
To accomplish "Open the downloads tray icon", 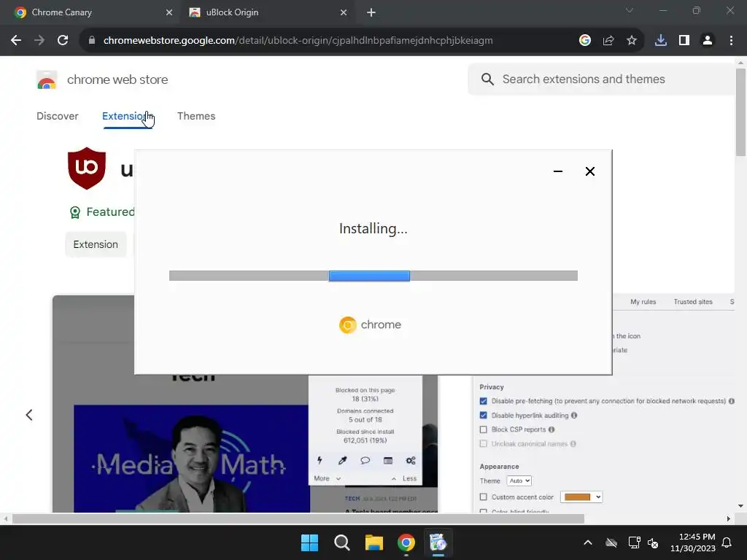I will point(661,41).
